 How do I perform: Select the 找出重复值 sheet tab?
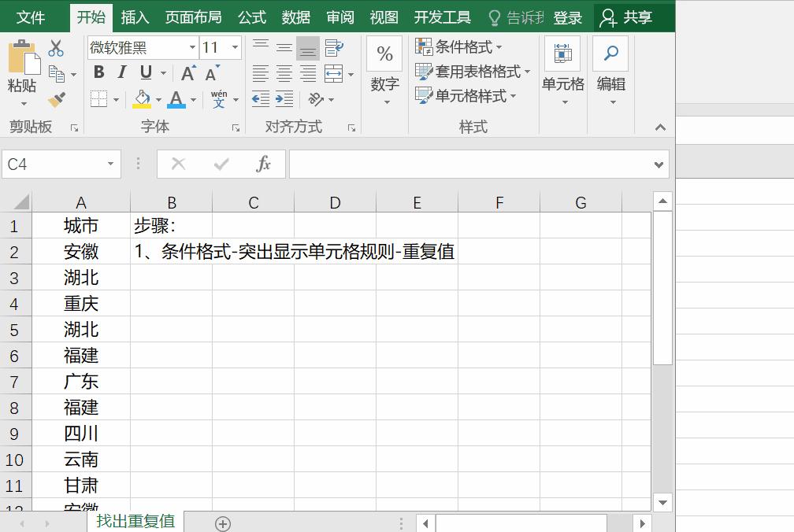(135, 520)
